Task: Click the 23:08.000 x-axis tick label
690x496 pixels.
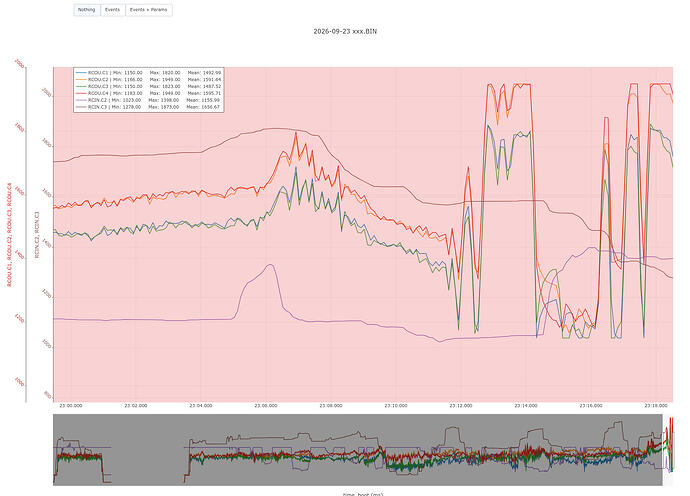Action: pos(330,406)
